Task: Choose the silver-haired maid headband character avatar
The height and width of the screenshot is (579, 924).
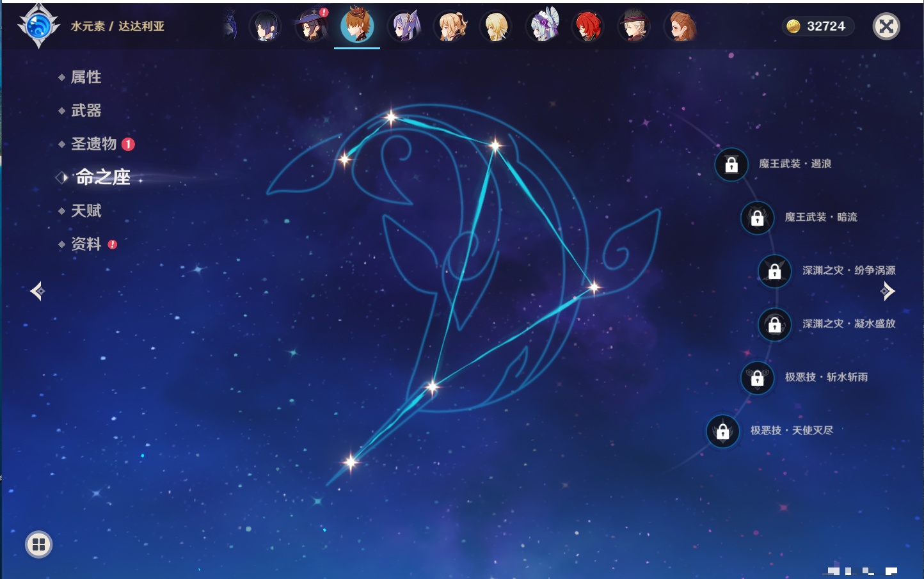Action: (x=543, y=27)
